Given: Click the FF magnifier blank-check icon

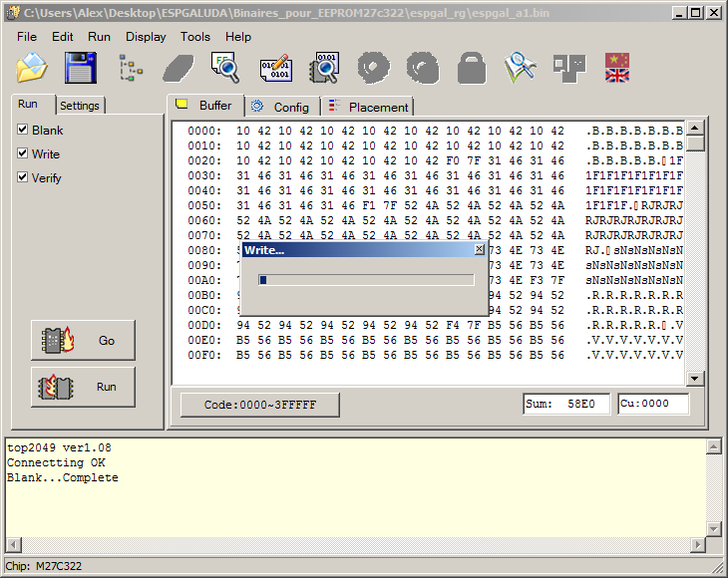Looking at the screenshot, I should pos(226,68).
